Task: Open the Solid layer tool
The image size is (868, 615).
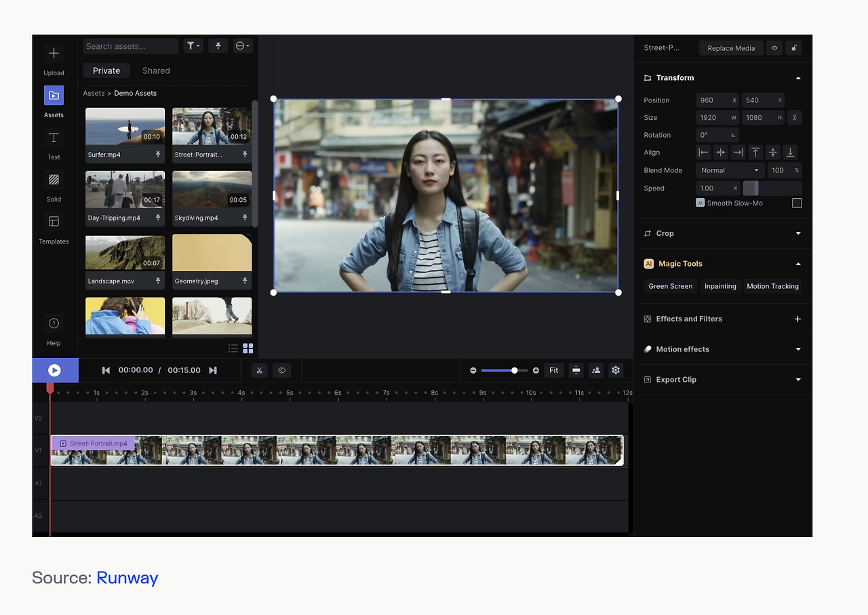Action: [x=54, y=180]
